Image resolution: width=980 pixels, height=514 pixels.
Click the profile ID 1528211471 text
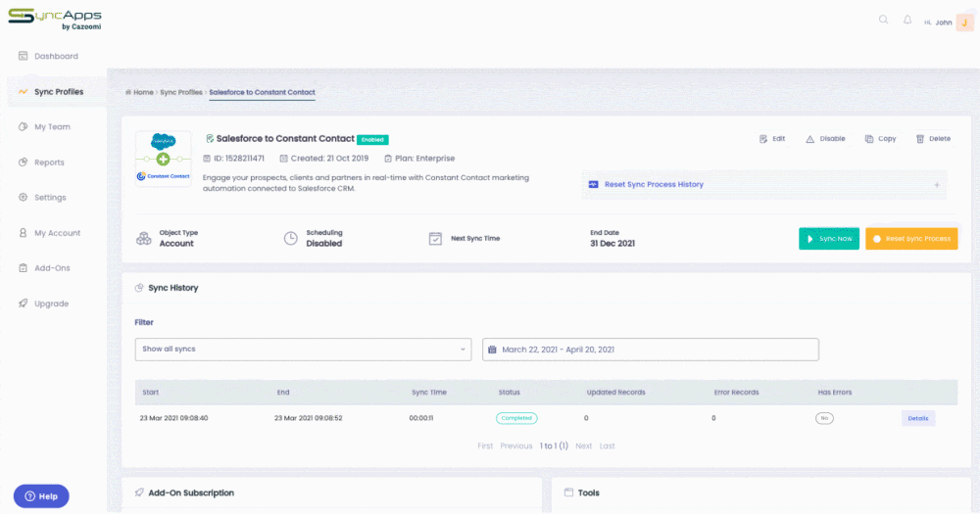(239, 159)
